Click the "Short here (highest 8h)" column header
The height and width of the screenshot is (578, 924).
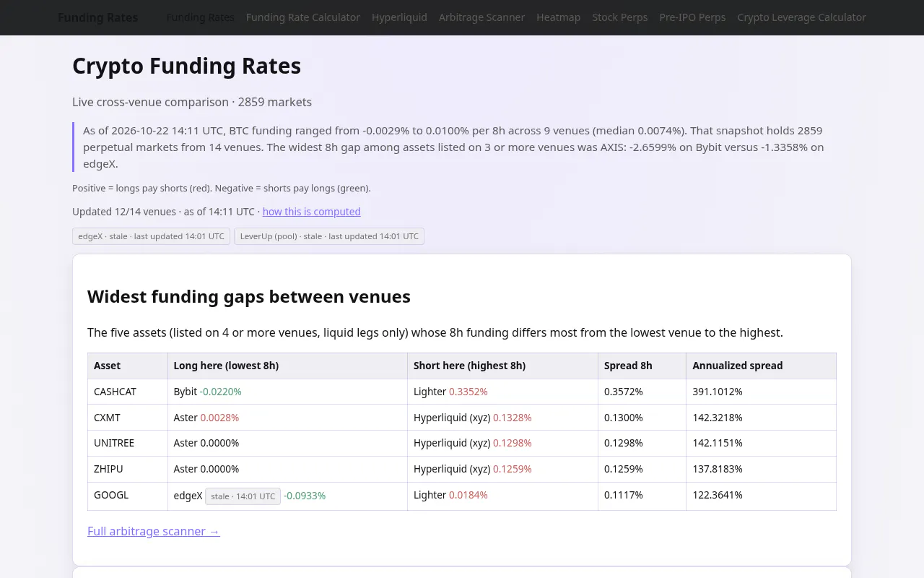[502, 366]
